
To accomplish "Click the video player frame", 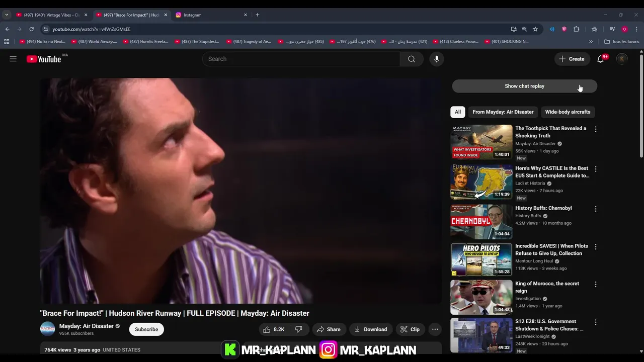I will [x=241, y=191].
